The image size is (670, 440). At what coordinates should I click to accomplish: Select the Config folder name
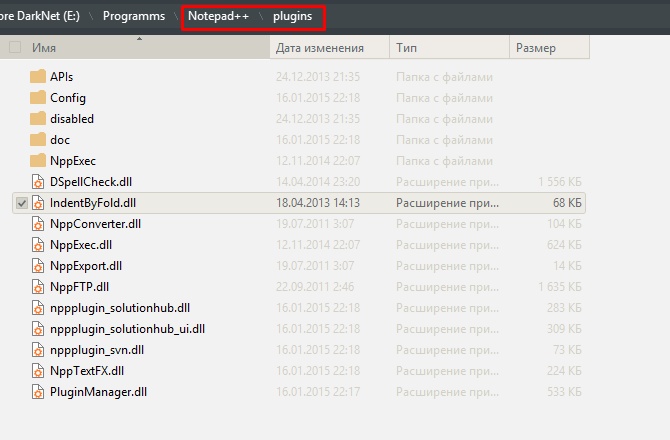pyautogui.click(x=68, y=98)
